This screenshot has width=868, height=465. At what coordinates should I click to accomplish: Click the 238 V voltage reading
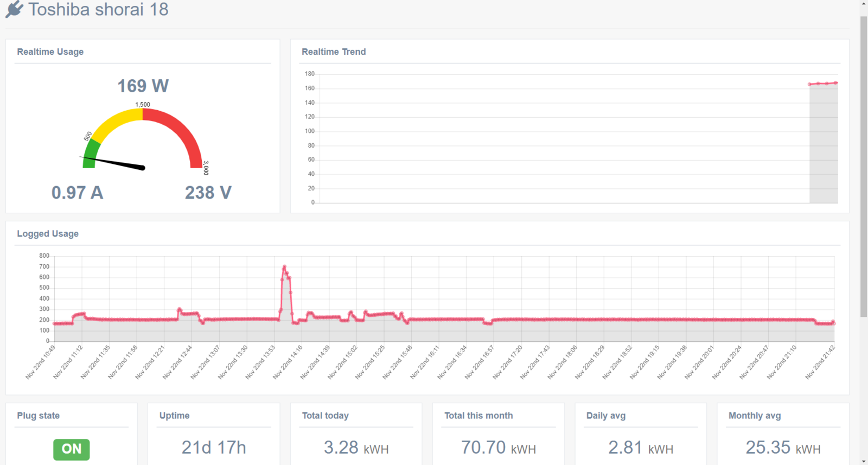point(208,193)
